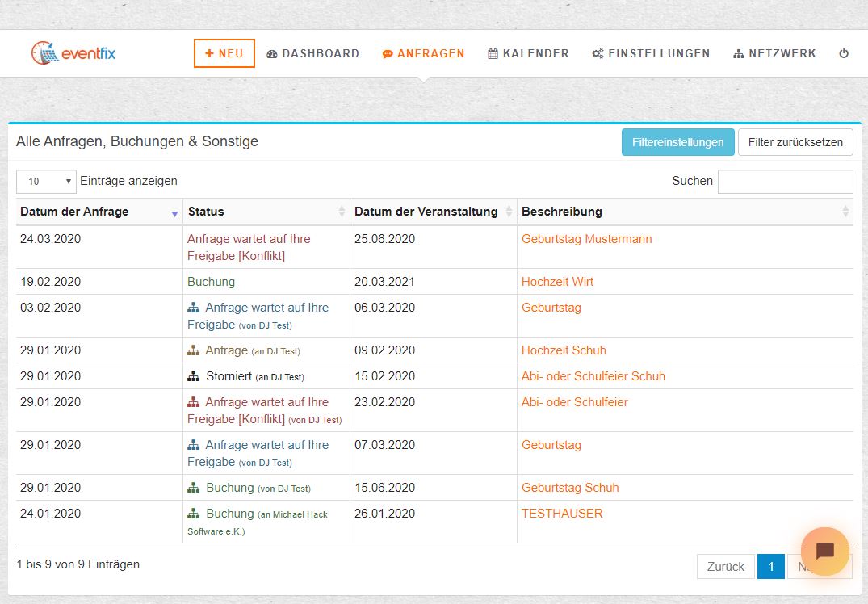Click network icon beside Buchung von DJ Test

click(194, 488)
